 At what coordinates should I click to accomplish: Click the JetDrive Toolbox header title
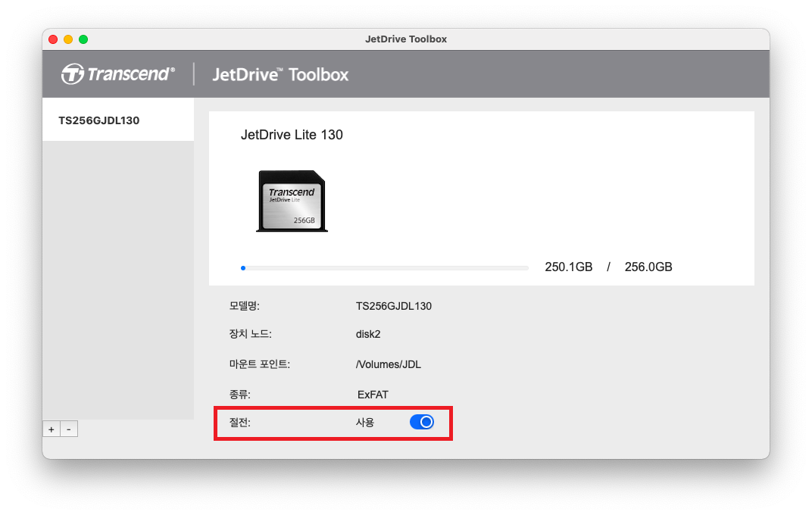(280, 74)
